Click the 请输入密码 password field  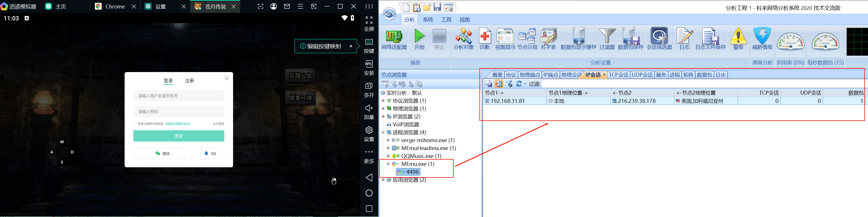pos(179,112)
